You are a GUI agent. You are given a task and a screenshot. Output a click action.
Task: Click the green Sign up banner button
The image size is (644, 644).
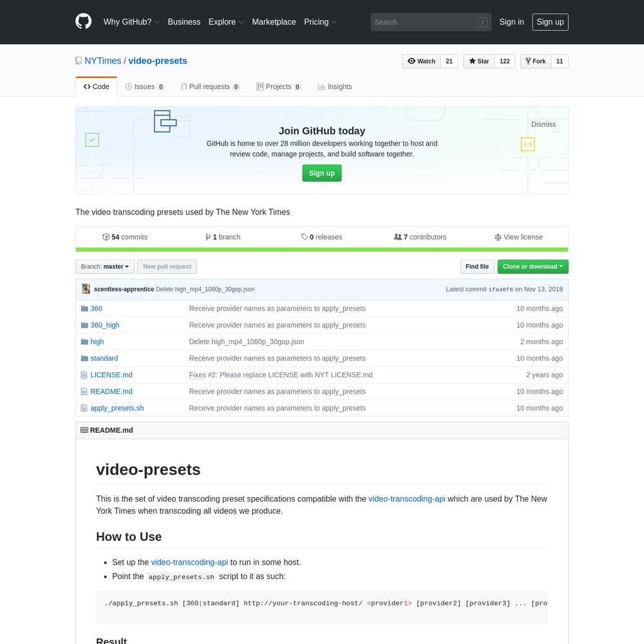point(321,173)
